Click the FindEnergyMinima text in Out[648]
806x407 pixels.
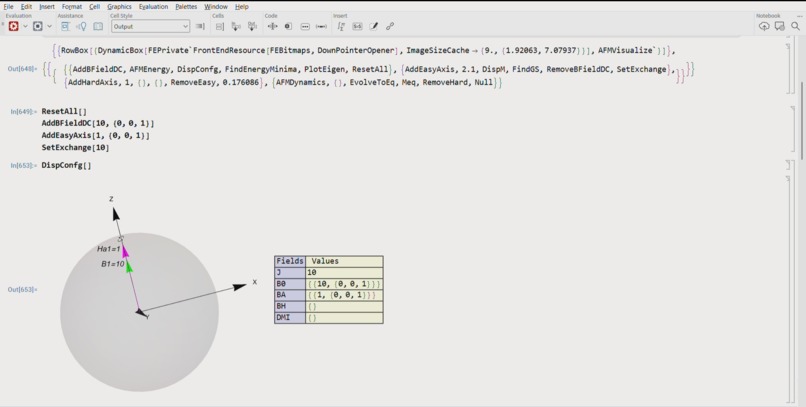(x=263, y=69)
